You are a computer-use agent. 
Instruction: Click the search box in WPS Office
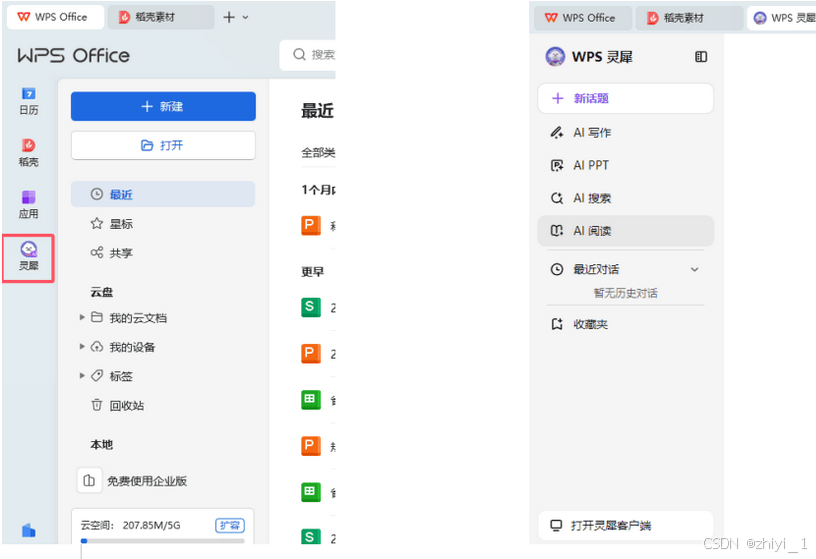click(x=308, y=55)
